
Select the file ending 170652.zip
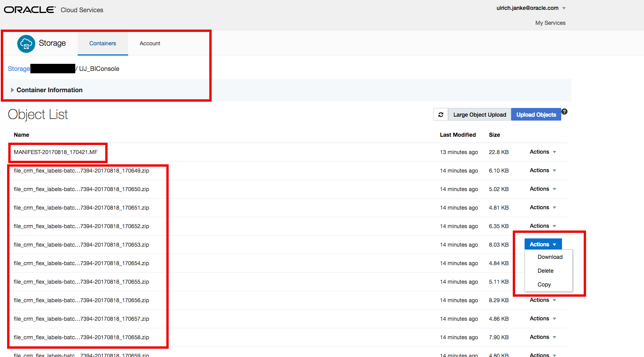[x=81, y=226]
